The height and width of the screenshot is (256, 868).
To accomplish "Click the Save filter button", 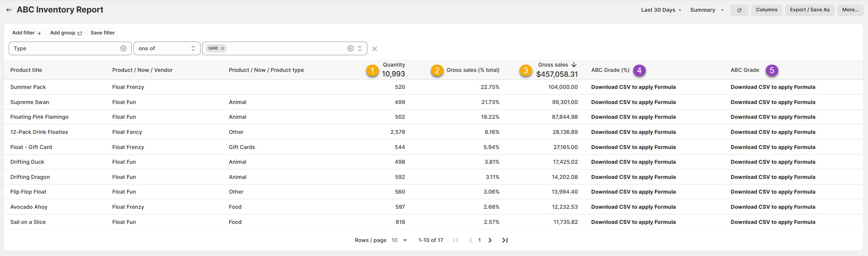I will pyautogui.click(x=103, y=33).
